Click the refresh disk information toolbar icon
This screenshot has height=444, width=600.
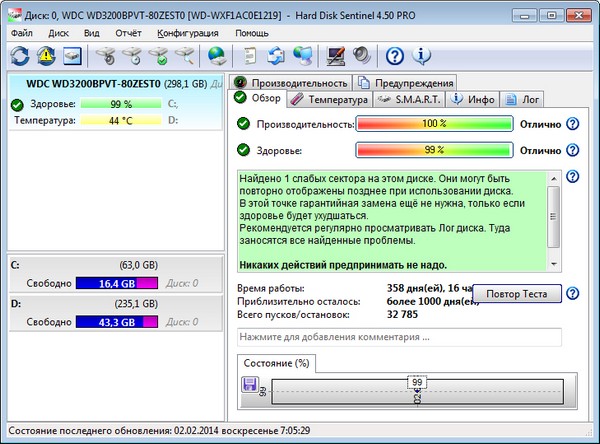pos(18,55)
